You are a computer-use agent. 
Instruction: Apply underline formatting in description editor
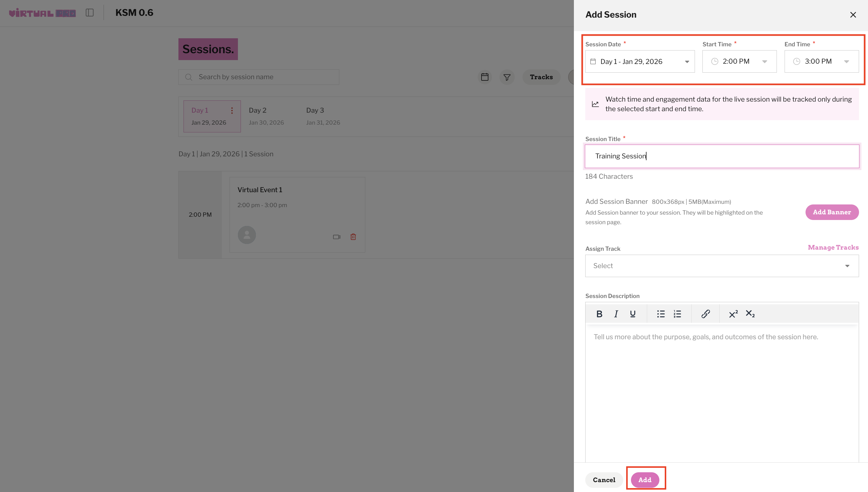(x=632, y=314)
